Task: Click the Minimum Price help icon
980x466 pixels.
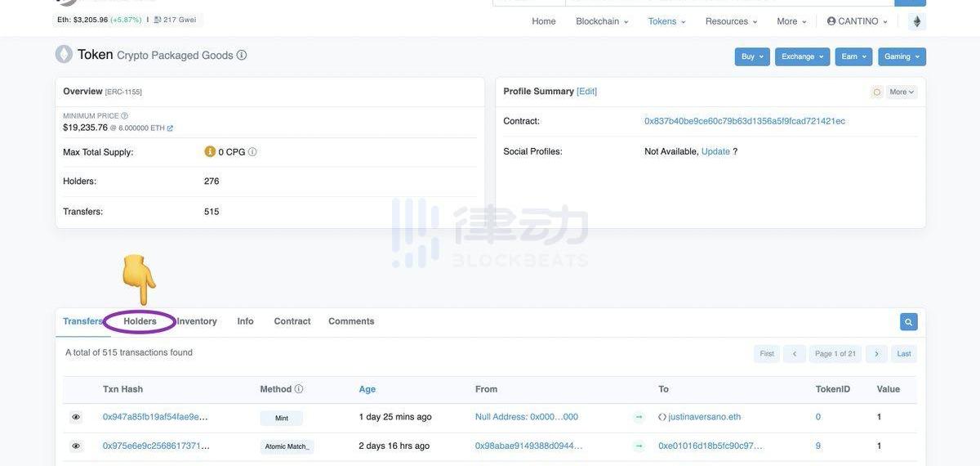Action: 124,116
